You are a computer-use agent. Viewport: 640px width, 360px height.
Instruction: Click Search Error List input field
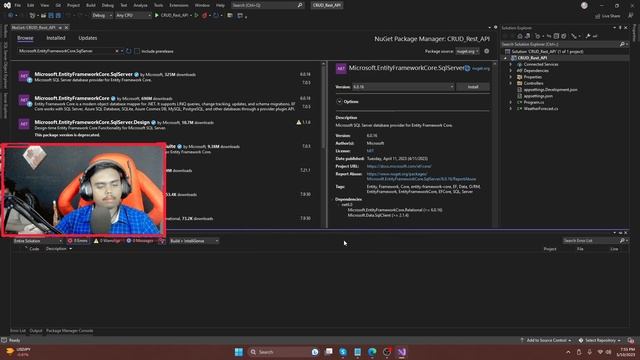point(590,240)
